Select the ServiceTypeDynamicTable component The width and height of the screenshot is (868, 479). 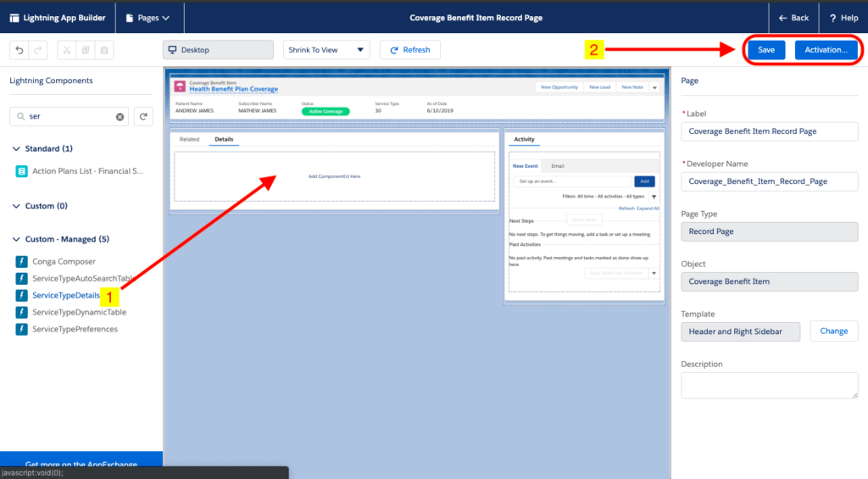click(x=79, y=312)
